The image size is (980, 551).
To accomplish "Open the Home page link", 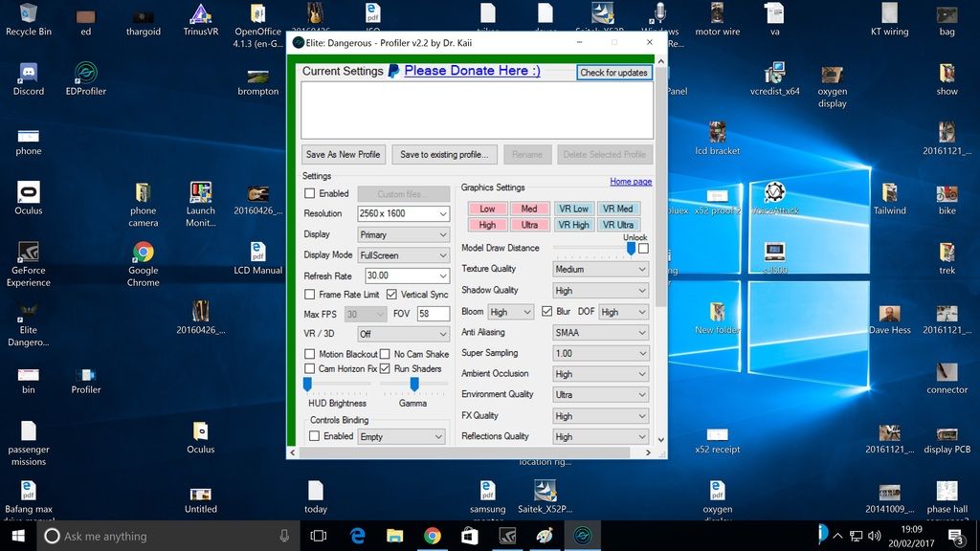I will click(x=631, y=181).
